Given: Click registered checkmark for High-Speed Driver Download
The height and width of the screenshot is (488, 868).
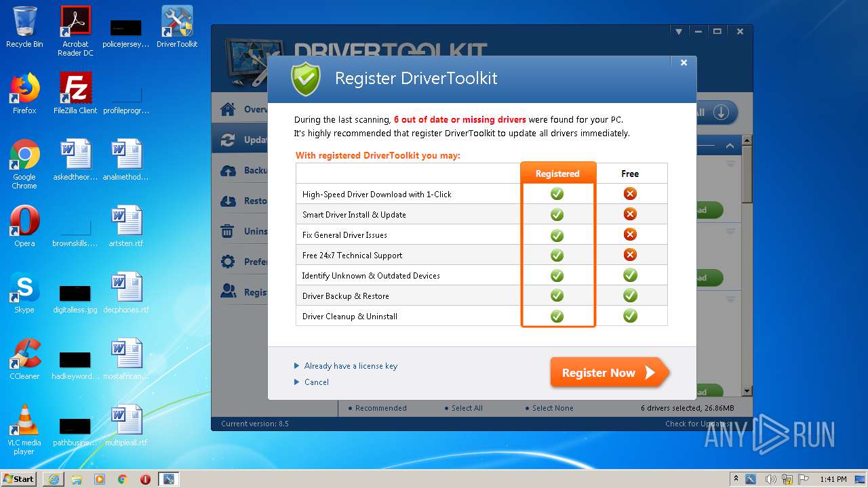Looking at the screenshot, I should click(x=557, y=194).
